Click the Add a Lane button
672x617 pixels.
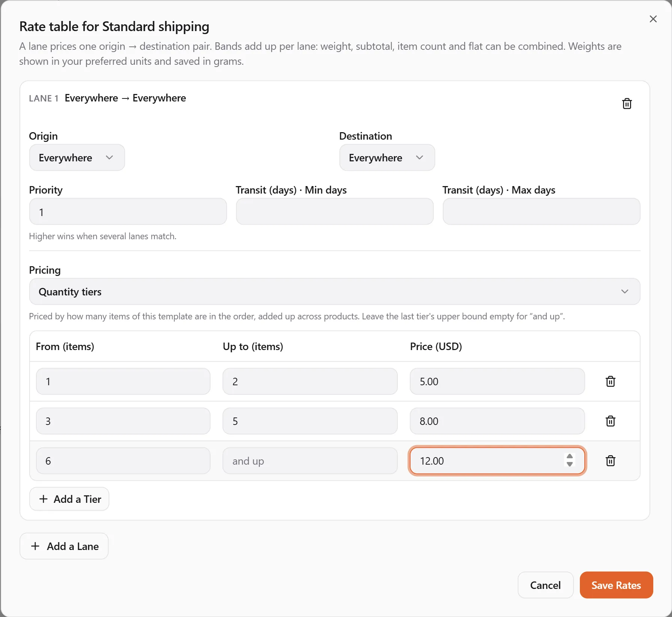[64, 546]
